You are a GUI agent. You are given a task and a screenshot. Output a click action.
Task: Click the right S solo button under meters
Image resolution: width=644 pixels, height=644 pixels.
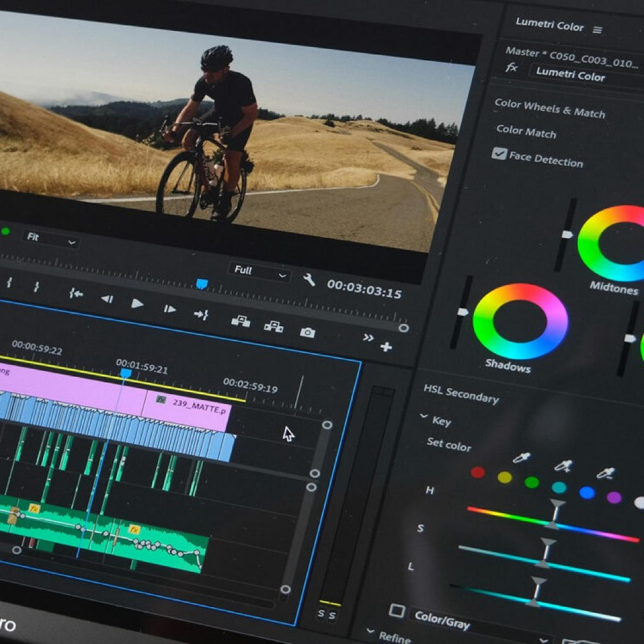[332, 615]
